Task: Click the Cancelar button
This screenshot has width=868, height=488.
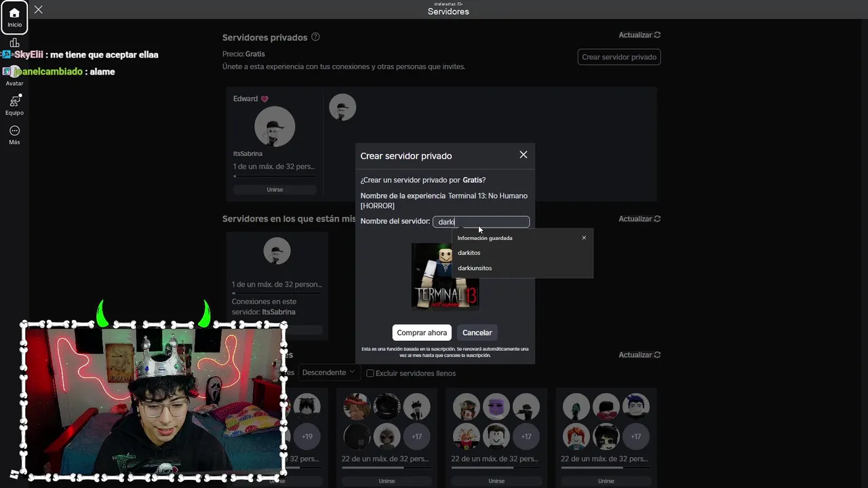Action: click(477, 333)
